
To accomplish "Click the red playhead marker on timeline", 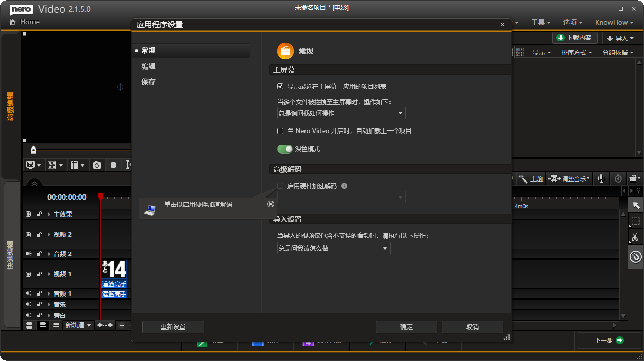I will [100, 196].
